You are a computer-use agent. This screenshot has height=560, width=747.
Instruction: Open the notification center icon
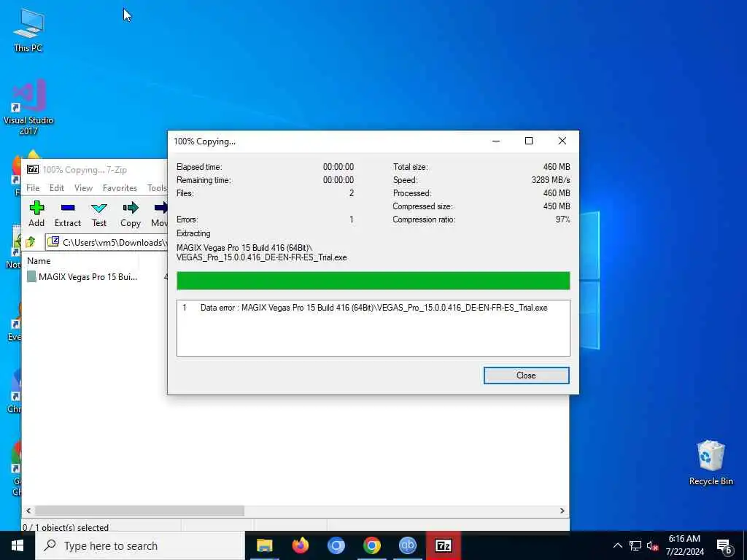pos(724,547)
